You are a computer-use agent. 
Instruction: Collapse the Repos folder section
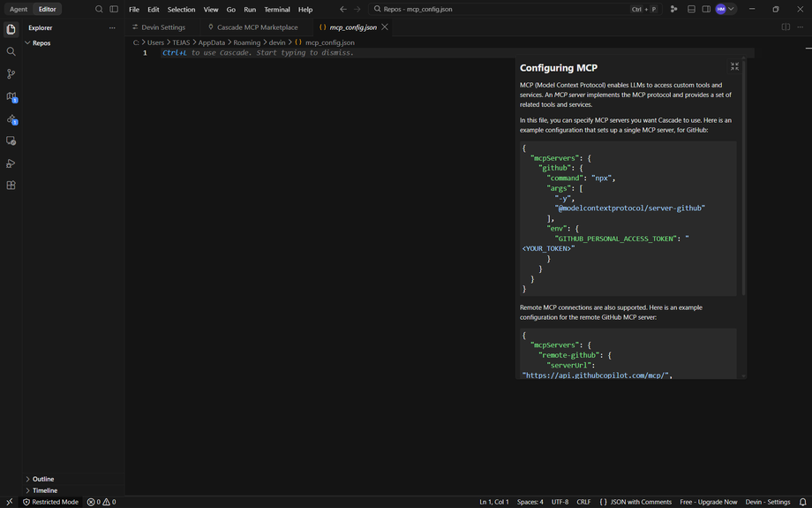click(x=73, y=43)
